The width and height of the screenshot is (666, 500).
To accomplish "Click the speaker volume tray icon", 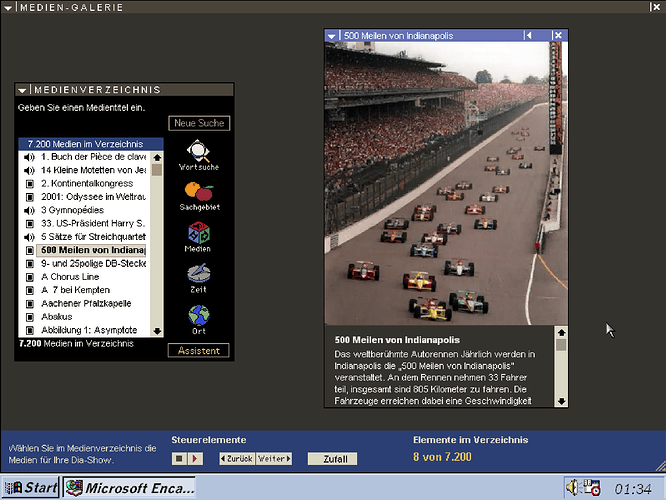I will 572,488.
